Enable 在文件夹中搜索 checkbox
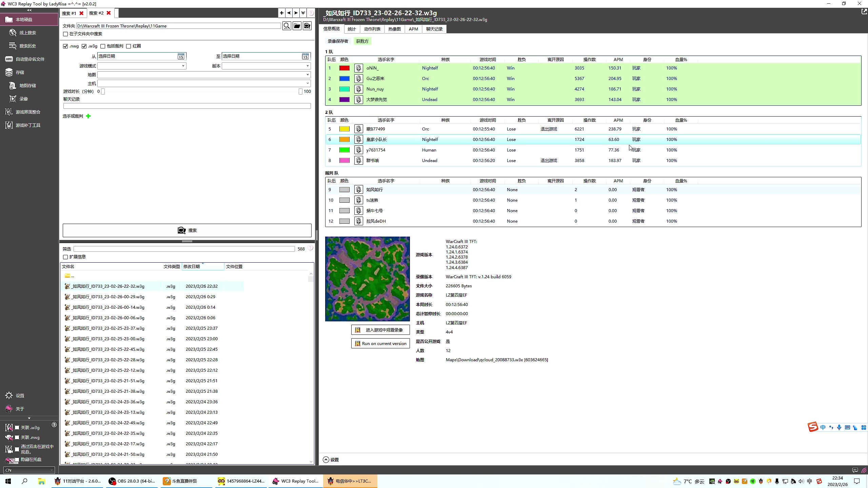Image resolution: width=868 pixels, height=488 pixels. [x=65, y=34]
